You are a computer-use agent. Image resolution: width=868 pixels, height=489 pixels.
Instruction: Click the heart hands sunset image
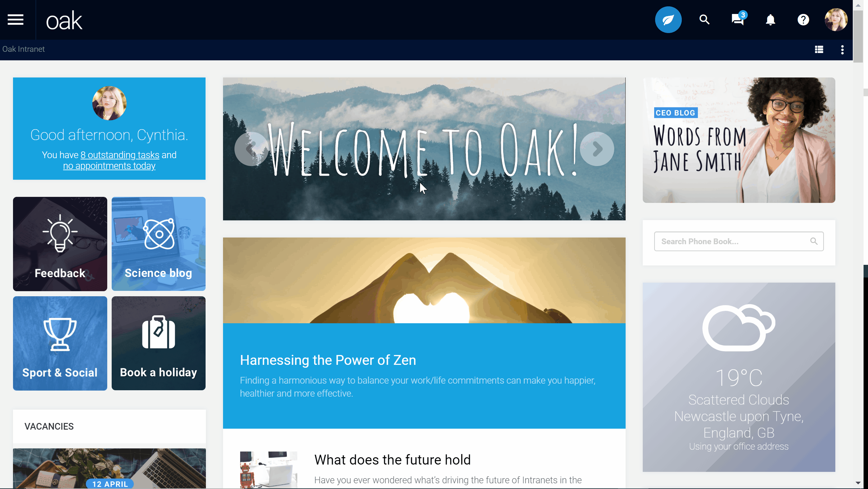(424, 280)
